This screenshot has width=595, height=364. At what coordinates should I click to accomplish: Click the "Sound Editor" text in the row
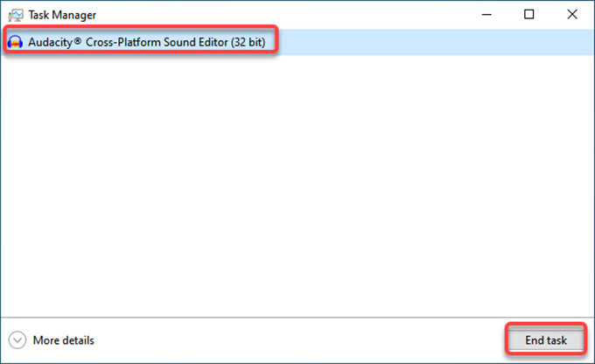point(196,42)
